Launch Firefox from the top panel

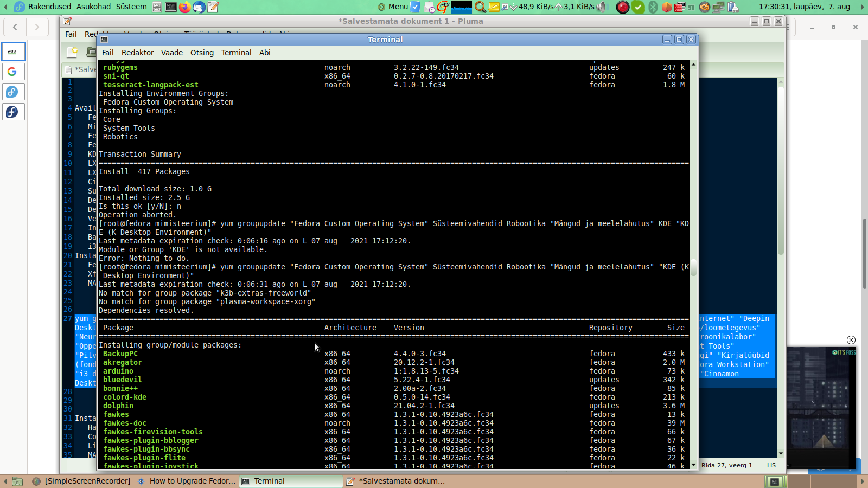click(185, 7)
